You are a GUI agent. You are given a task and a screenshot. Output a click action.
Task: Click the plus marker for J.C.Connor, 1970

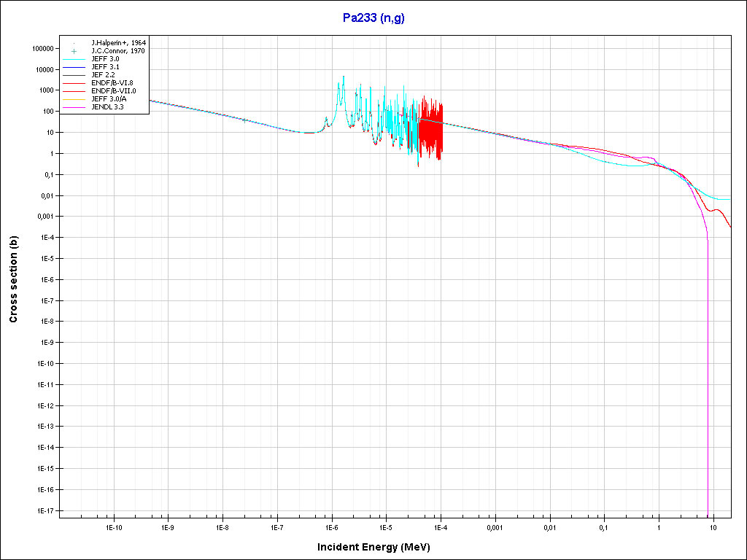(74, 51)
